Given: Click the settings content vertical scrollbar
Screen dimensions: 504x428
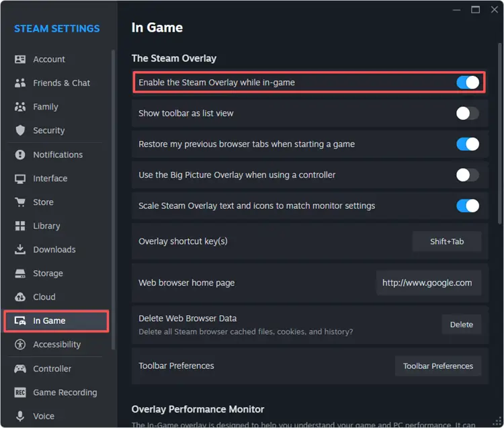Looking at the screenshot, I should coord(500,133).
